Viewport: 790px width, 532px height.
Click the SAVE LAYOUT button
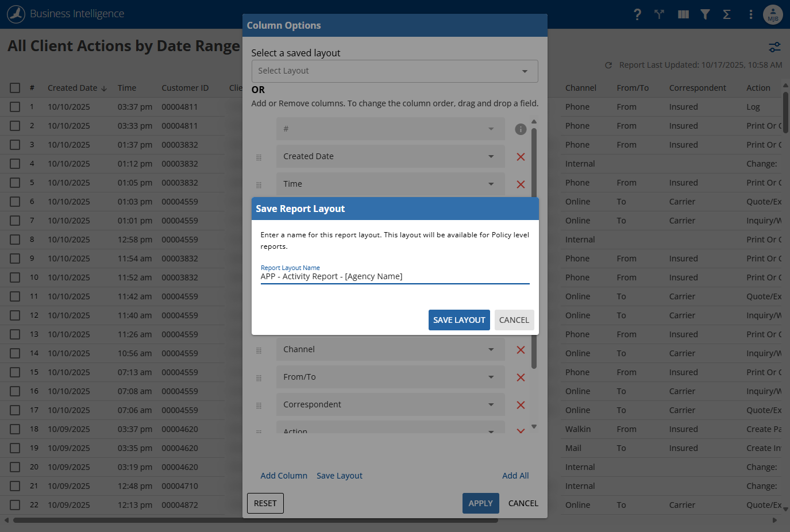459,320
